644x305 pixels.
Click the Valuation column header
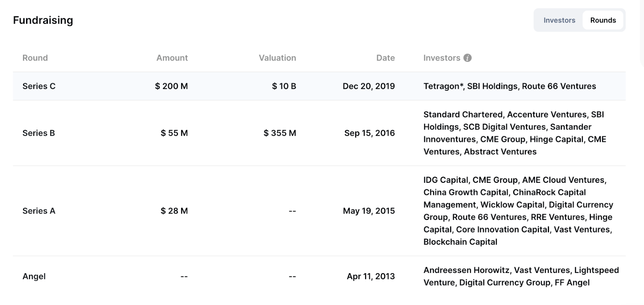click(x=277, y=58)
